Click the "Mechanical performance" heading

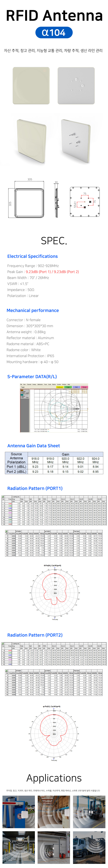click(x=33, y=310)
